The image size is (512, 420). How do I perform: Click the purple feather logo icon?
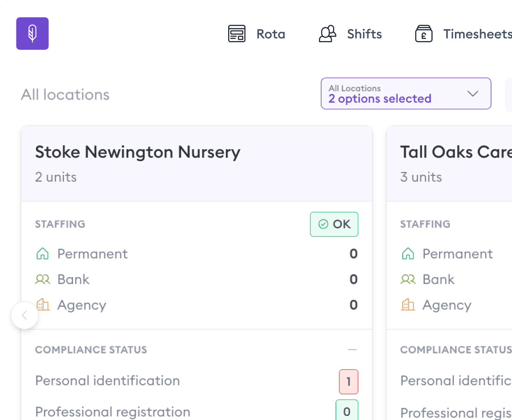pyautogui.click(x=32, y=34)
